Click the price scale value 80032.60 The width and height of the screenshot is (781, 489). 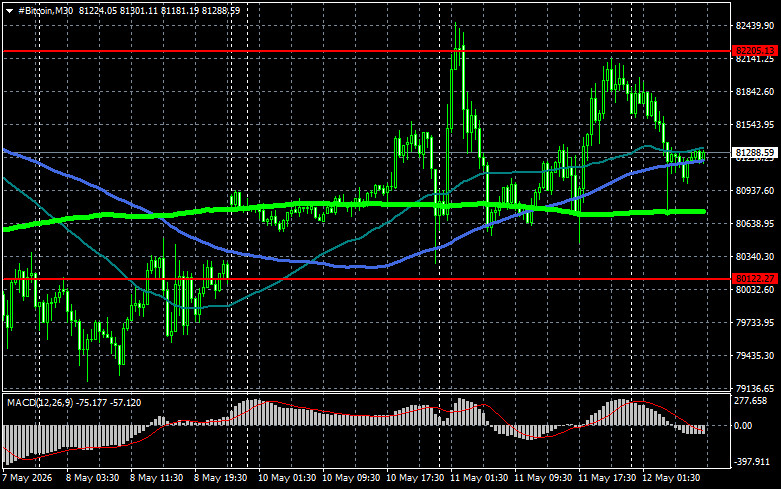(x=755, y=289)
